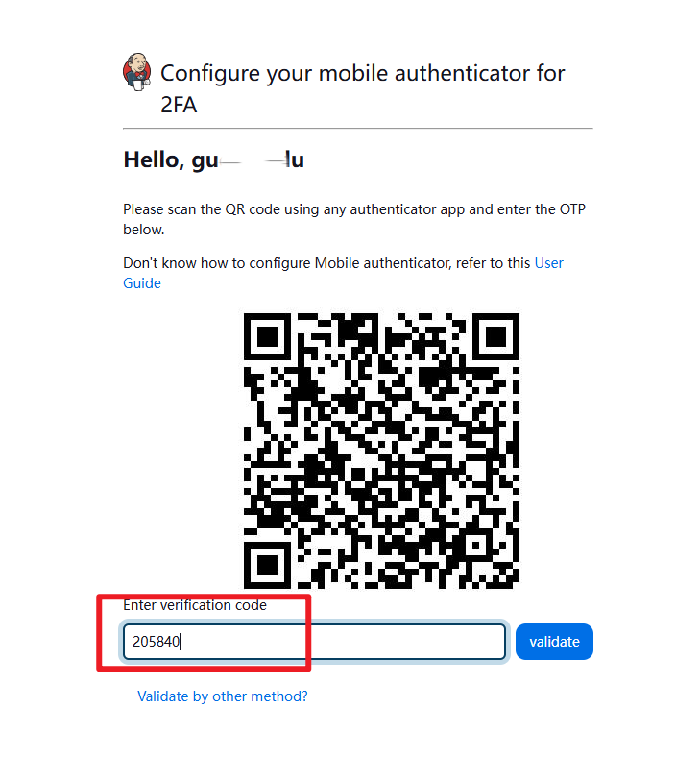
Task: Click the word Guide in the link
Action: (142, 283)
